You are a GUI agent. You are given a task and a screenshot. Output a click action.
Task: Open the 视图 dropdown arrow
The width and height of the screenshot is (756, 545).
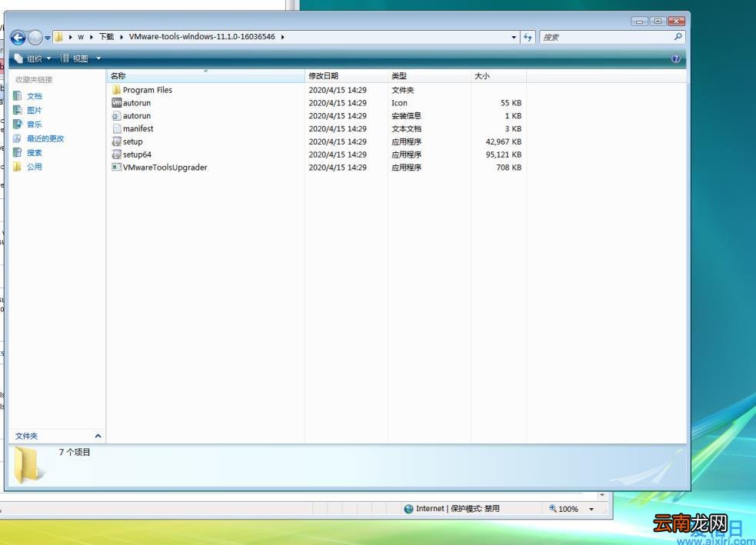pos(98,58)
